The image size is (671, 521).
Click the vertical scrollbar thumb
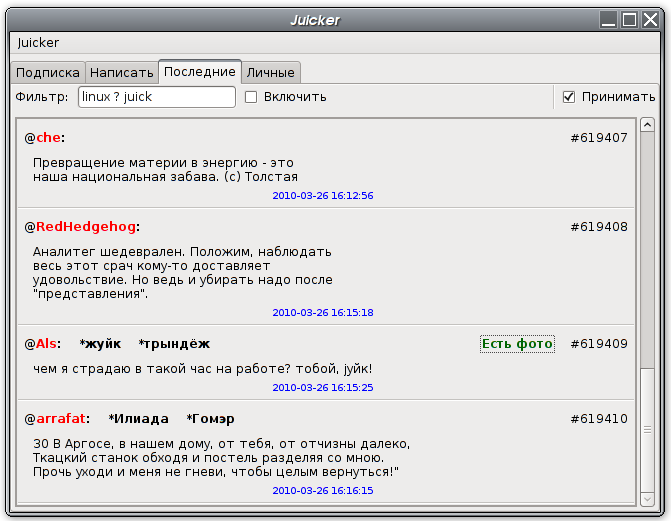point(647,428)
